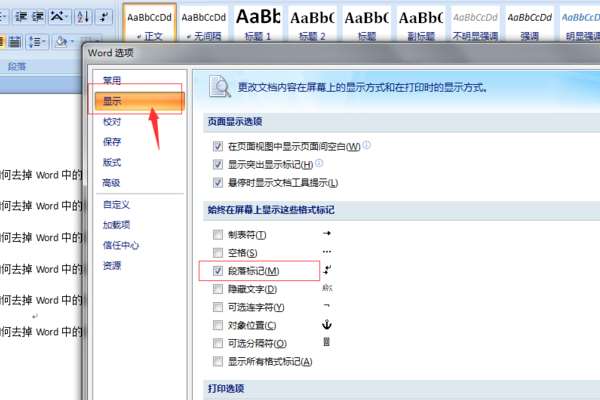
Task: Open the 常用 category in Word Options
Action: coord(112,80)
